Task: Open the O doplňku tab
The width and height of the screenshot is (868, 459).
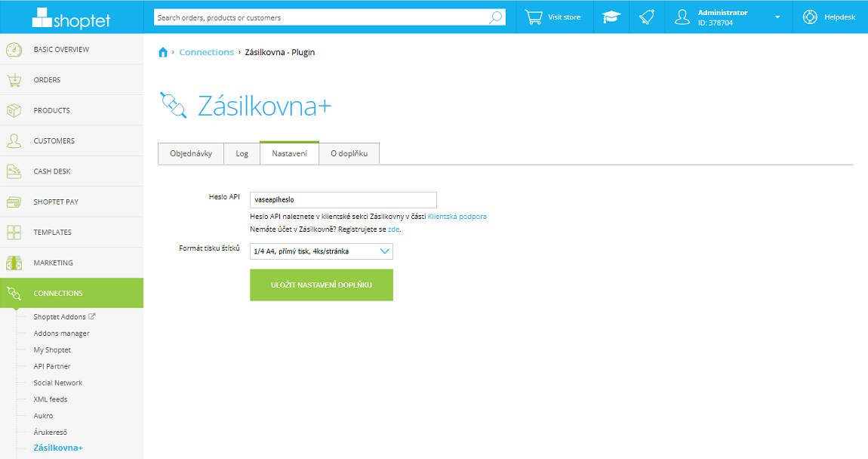Action: click(x=349, y=153)
